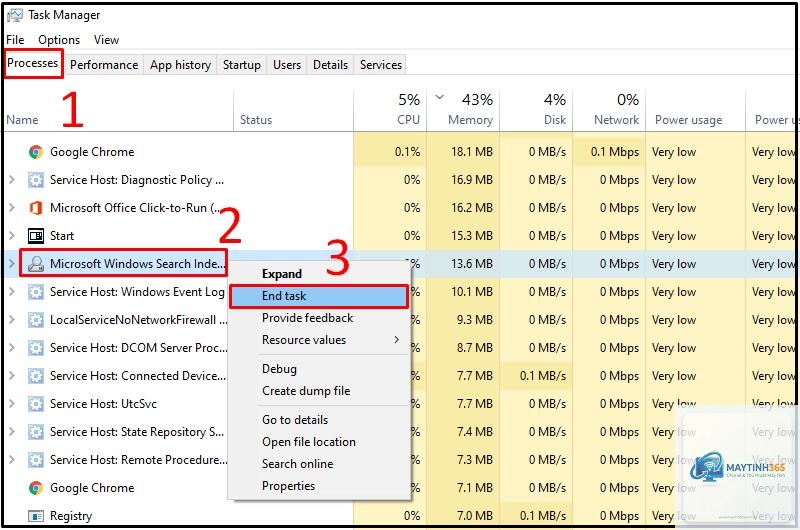
Task: Select Properties in the context menu
Action: click(x=319, y=486)
